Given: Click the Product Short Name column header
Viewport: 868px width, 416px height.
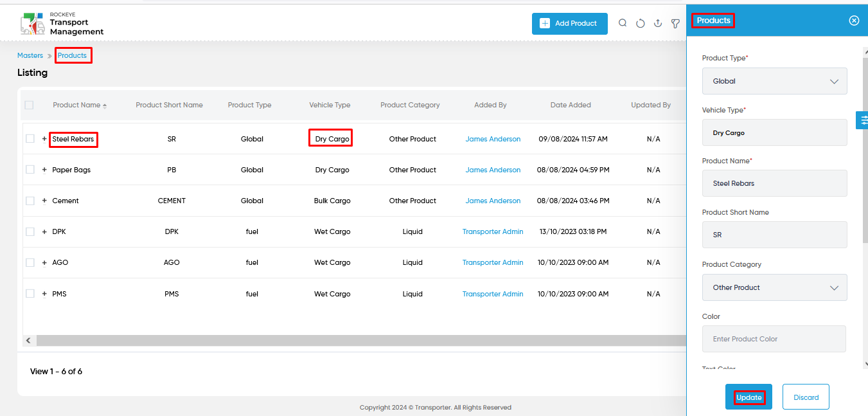Looking at the screenshot, I should [x=169, y=105].
